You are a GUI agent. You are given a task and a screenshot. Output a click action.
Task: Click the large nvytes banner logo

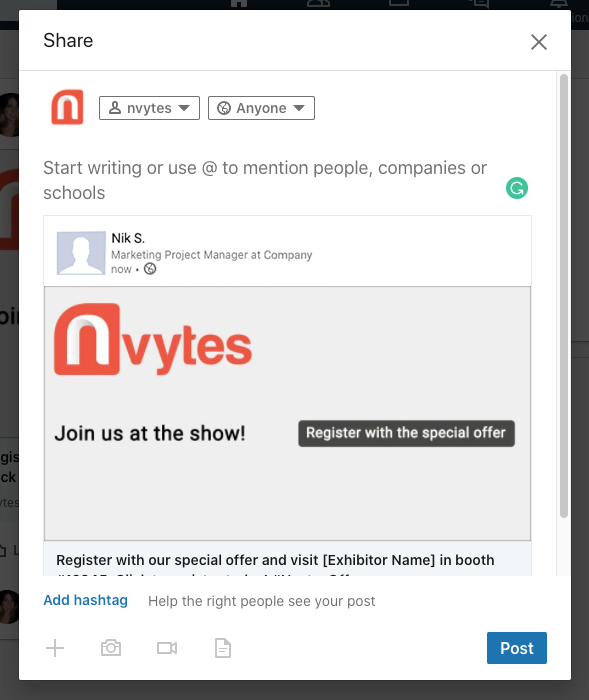click(x=153, y=339)
